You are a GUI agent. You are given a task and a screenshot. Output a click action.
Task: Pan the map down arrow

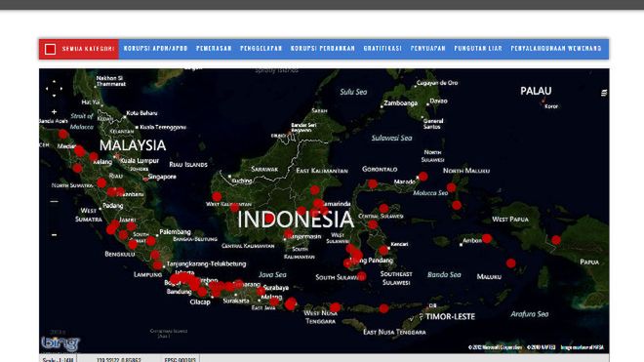(x=54, y=96)
